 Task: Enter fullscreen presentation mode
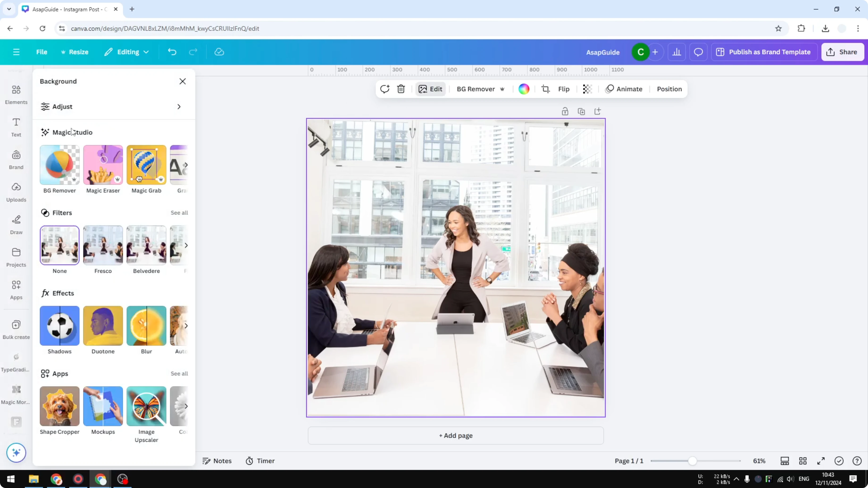pos(821,461)
